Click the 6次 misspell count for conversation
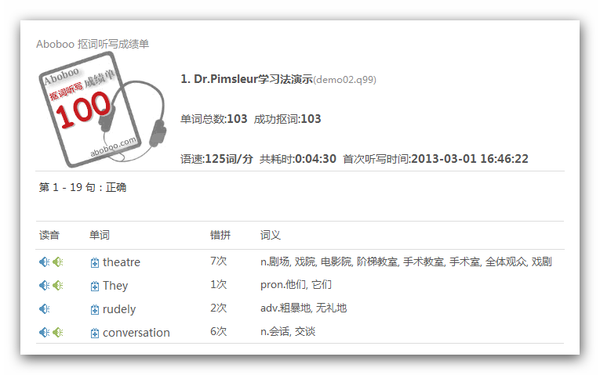Image resolution: width=600 pixels, height=375 pixels. tap(218, 331)
